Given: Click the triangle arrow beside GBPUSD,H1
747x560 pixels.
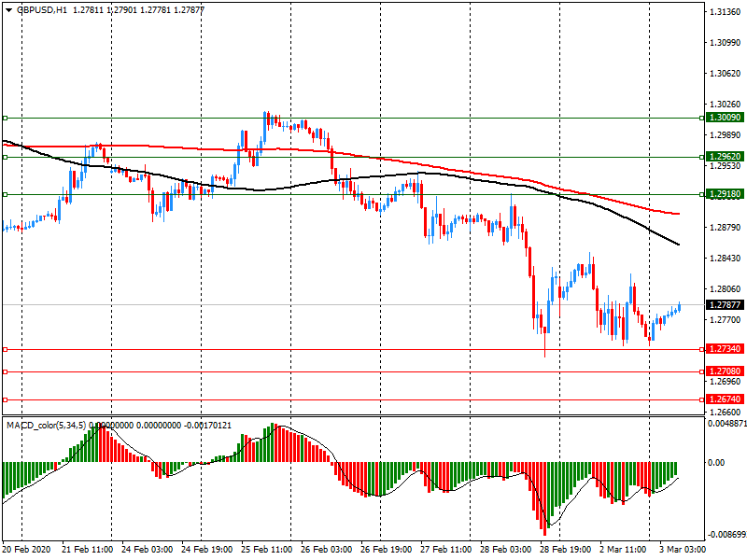Looking at the screenshot, I should coord(7,9).
